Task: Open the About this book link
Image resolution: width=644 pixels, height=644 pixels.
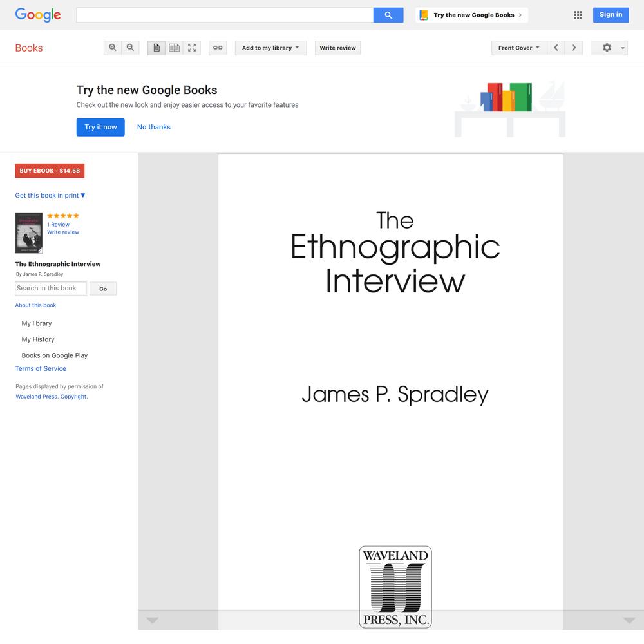Action: point(35,305)
